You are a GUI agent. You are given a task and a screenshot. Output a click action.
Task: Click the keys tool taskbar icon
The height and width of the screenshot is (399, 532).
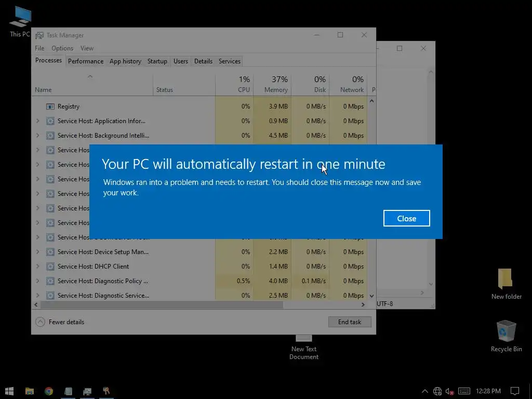click(x=106, y=391)
